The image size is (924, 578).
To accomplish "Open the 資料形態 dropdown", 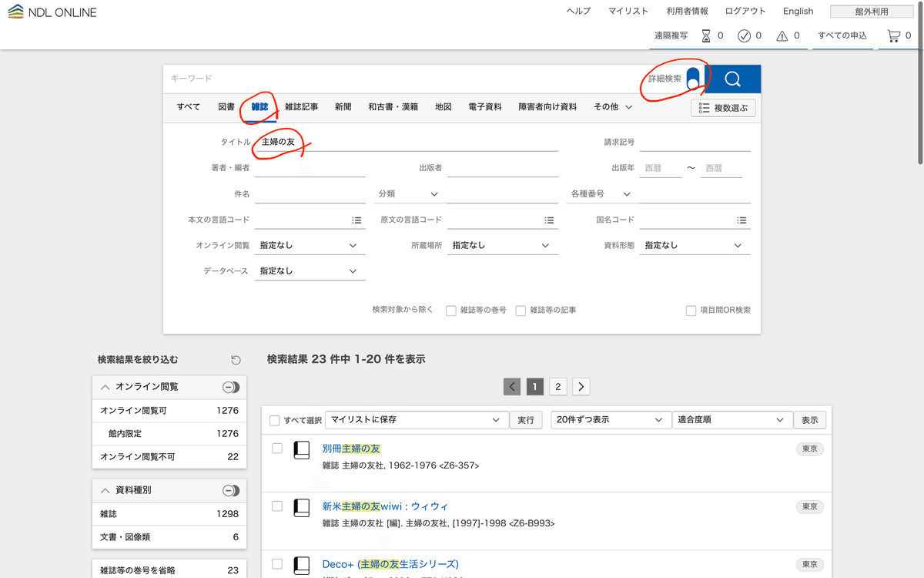I will tap(695, 245).
